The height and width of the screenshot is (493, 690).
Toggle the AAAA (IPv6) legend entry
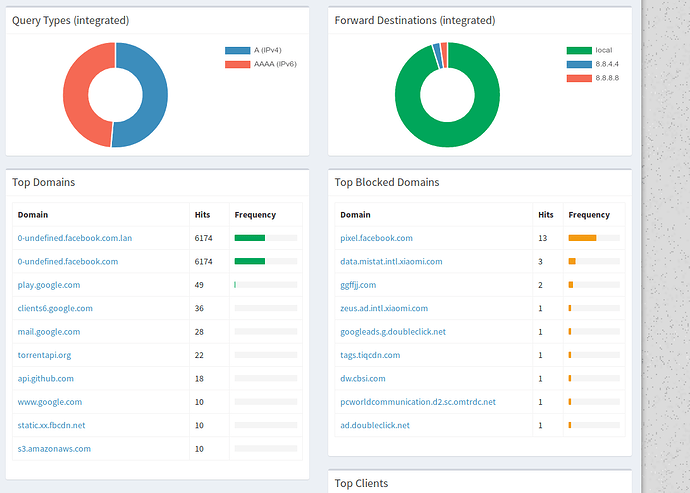click(260, 64)
